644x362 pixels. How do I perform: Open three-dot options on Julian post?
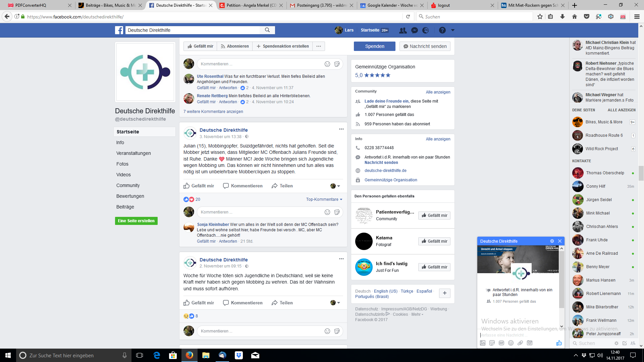[341, 129]
